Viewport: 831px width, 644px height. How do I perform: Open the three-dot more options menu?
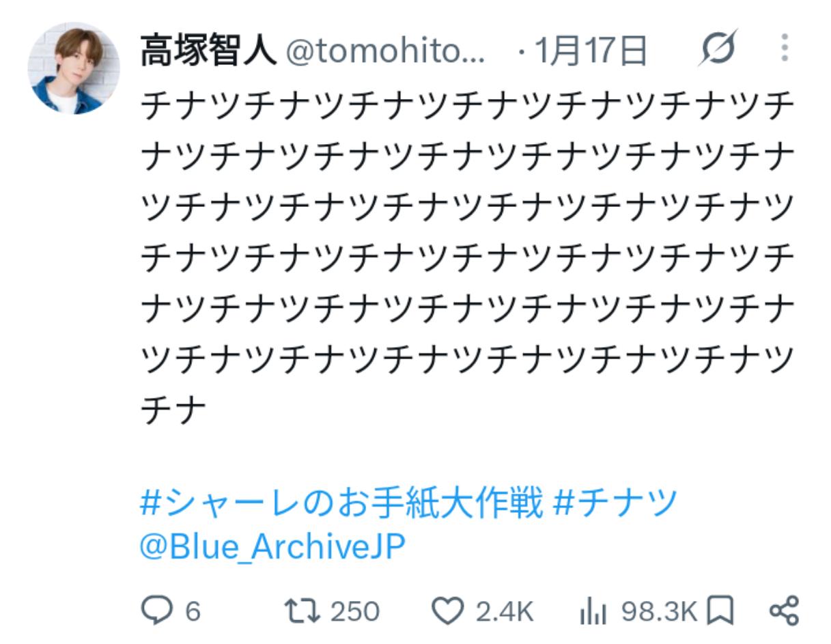coord(784,48)
